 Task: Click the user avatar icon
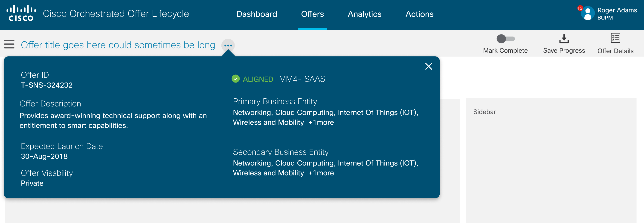click(x=588, y=14)
